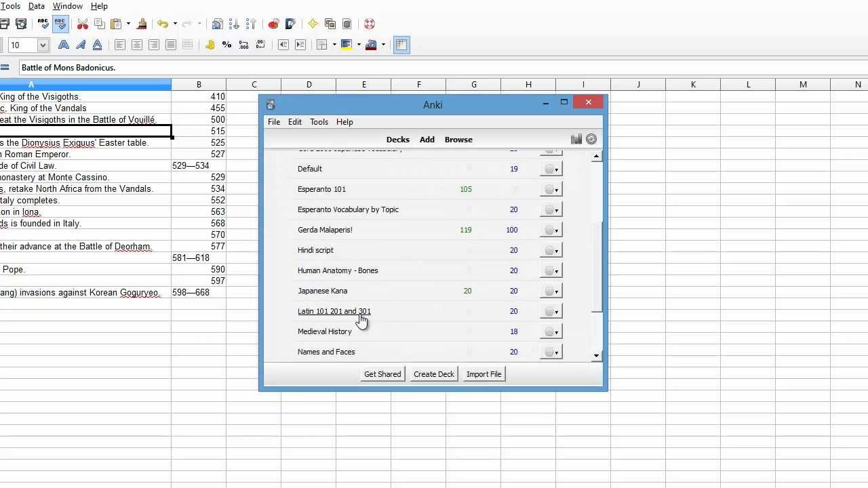Open options for Default deck
This screenshot has width=868, height=488.
tap(551, 169)
